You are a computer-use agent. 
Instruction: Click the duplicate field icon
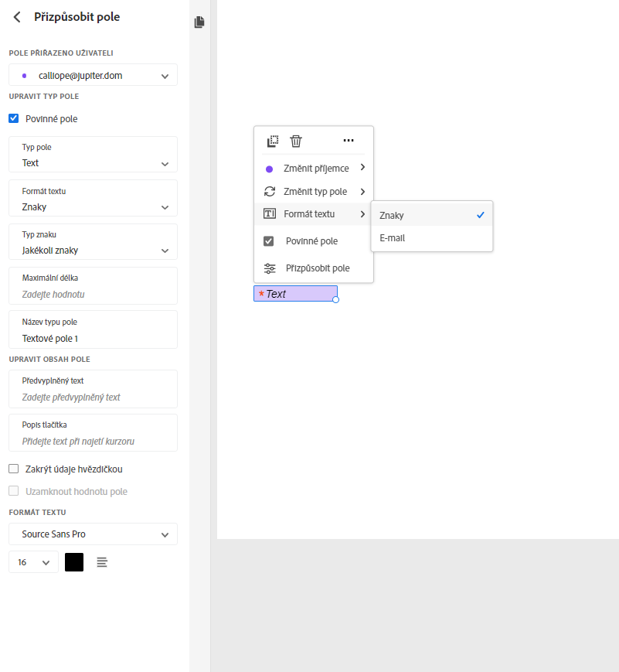(x=272, y=141)
